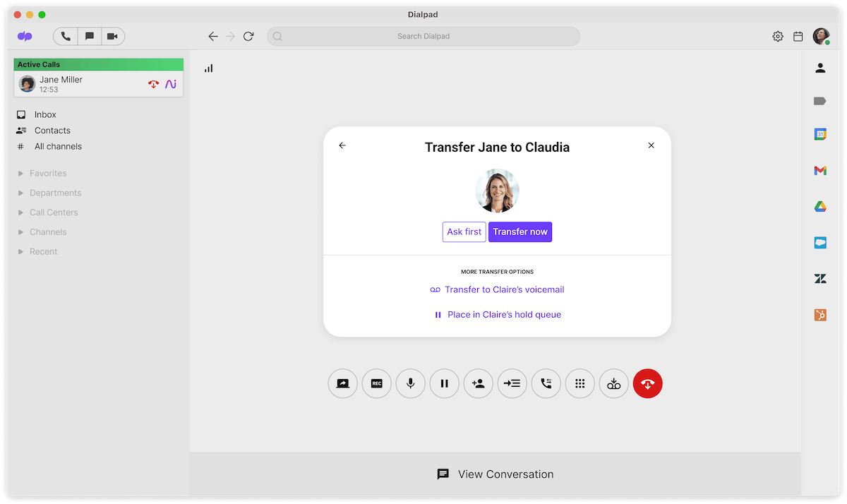Open Inbox from the sidebar
This screenshot has width=847, height=504.
coord(44,114)
